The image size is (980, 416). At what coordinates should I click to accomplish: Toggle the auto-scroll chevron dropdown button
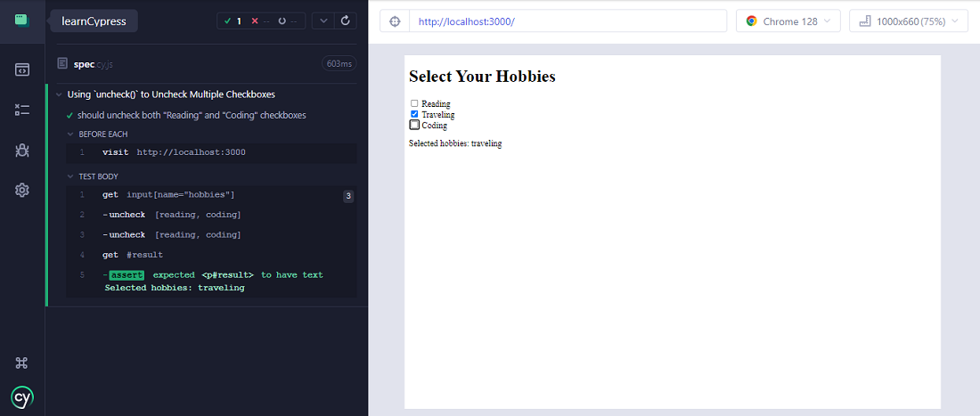point(323,20)
